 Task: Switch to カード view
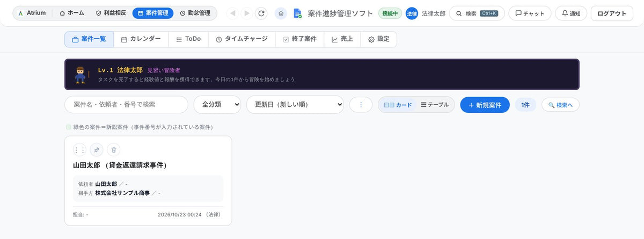coord(398,105)
